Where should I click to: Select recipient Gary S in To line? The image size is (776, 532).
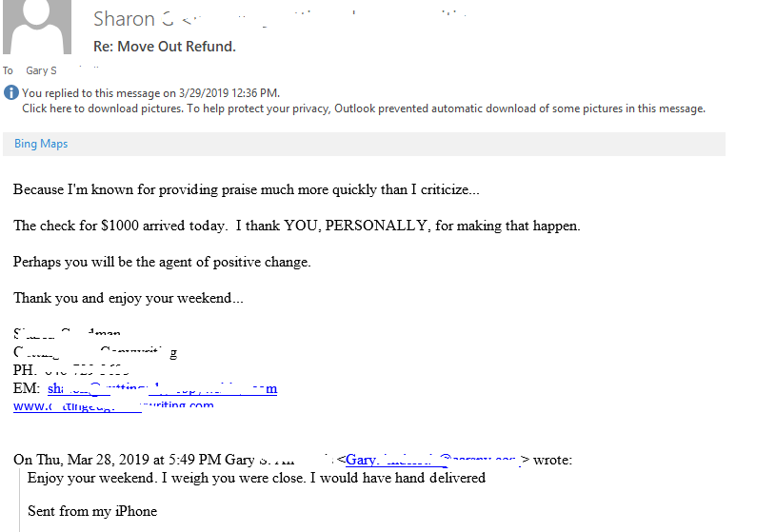click(x=41, y=71)
